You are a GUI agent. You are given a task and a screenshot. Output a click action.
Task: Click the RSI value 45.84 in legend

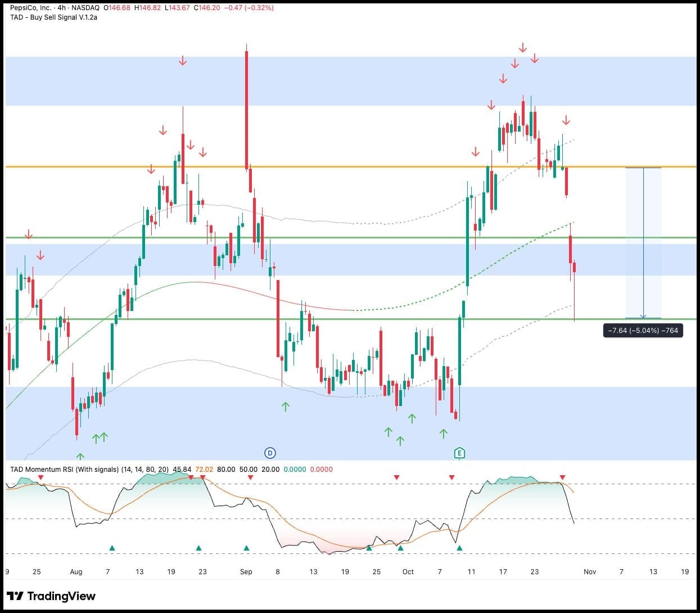182,469
